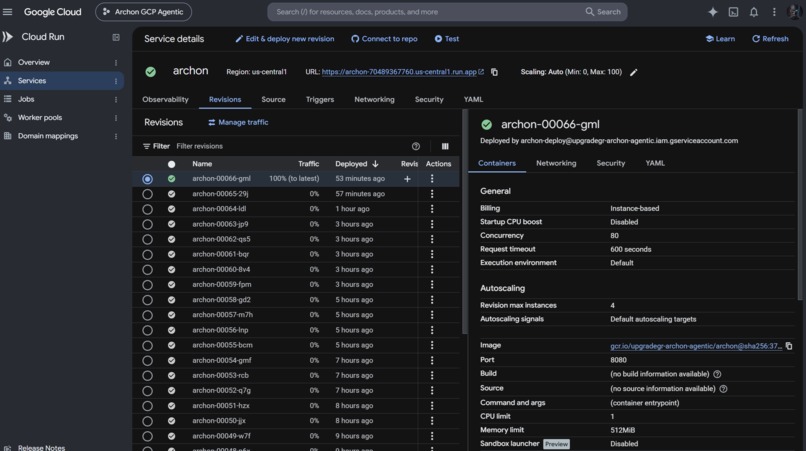Viewport: 806px width, 451px height.
Task: Select revision archon-00063-jp9 radio button
Action: 148,224
